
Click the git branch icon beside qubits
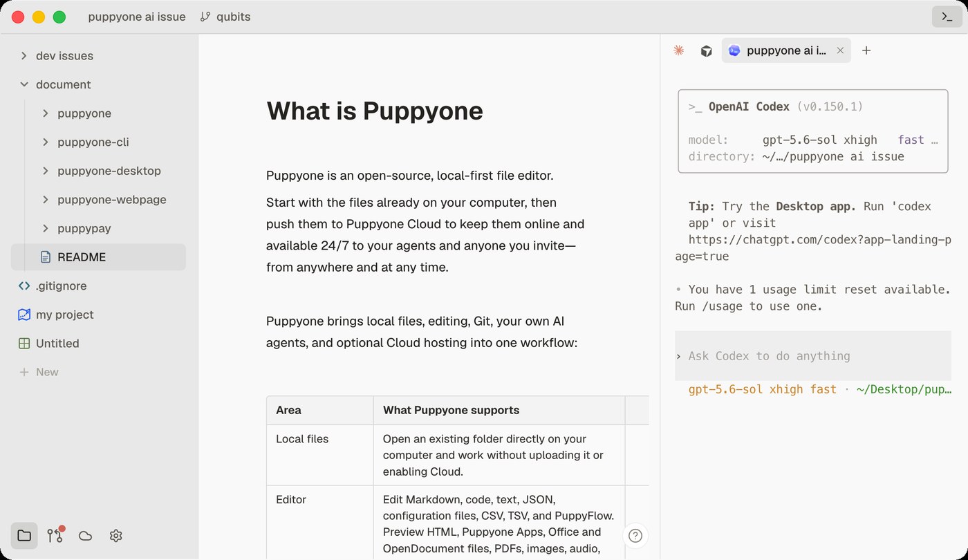coord(205,17)
